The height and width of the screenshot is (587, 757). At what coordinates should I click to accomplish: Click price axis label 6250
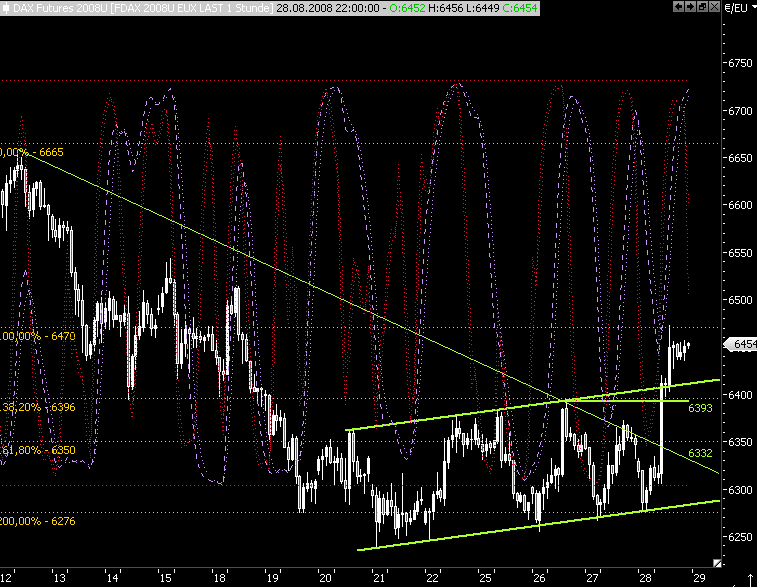click(741, 537)
